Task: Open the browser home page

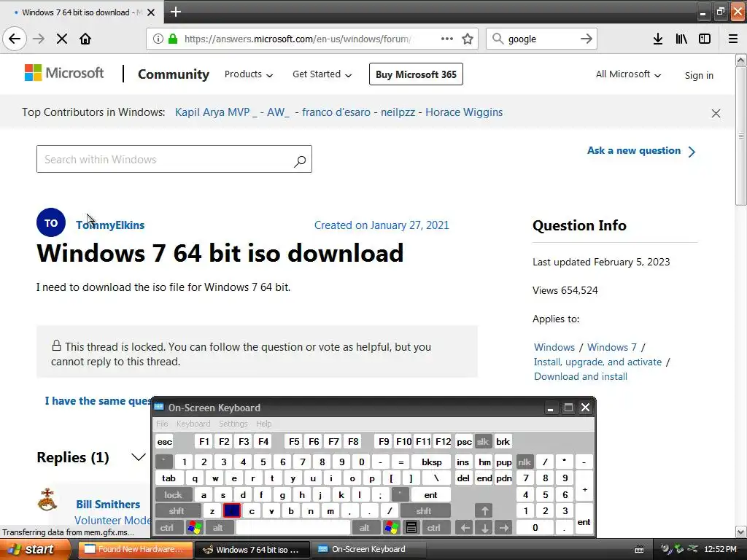Action: (85, 39)
